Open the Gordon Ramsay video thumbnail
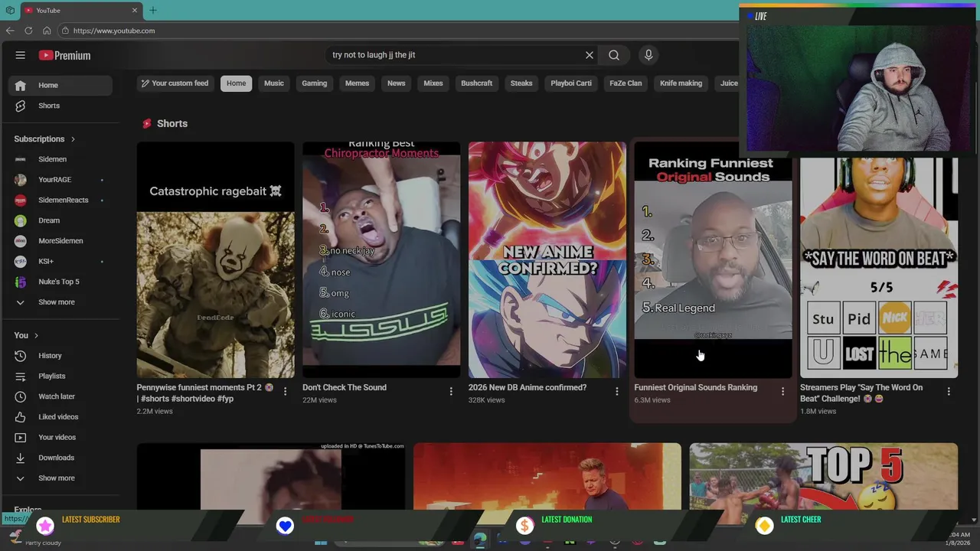980x551 pixels. pos(547,476)
